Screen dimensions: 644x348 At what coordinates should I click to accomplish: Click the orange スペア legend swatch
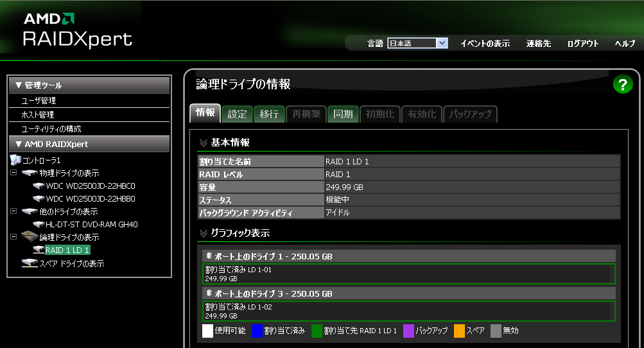click(x=459, y=331)
